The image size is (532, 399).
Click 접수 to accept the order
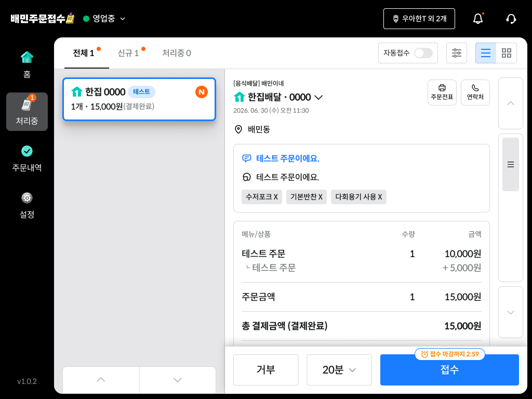tap(449, 370)
